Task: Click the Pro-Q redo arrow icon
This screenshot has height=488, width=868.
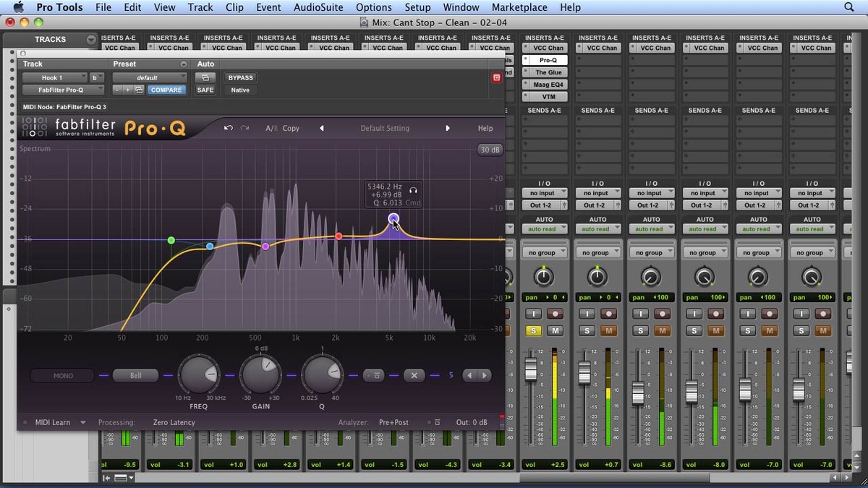Action: tap(245, 128)
